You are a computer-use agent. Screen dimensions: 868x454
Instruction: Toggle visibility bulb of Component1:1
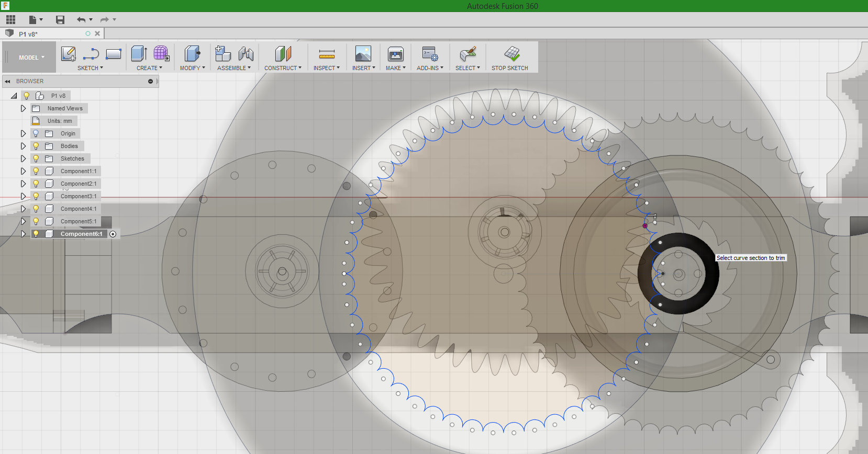[x=36, y=171]
